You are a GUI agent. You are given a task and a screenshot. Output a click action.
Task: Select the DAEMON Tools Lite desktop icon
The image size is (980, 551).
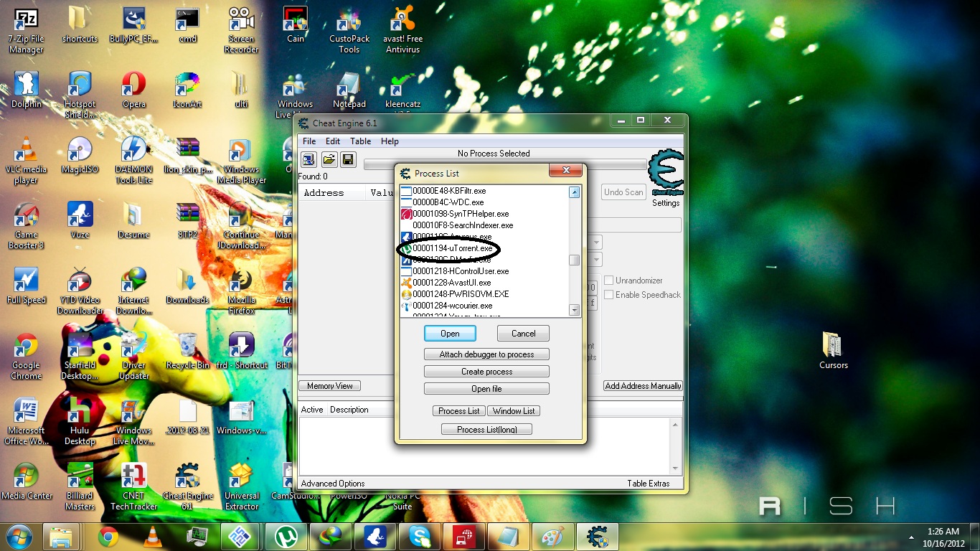[x=133, y=161]
